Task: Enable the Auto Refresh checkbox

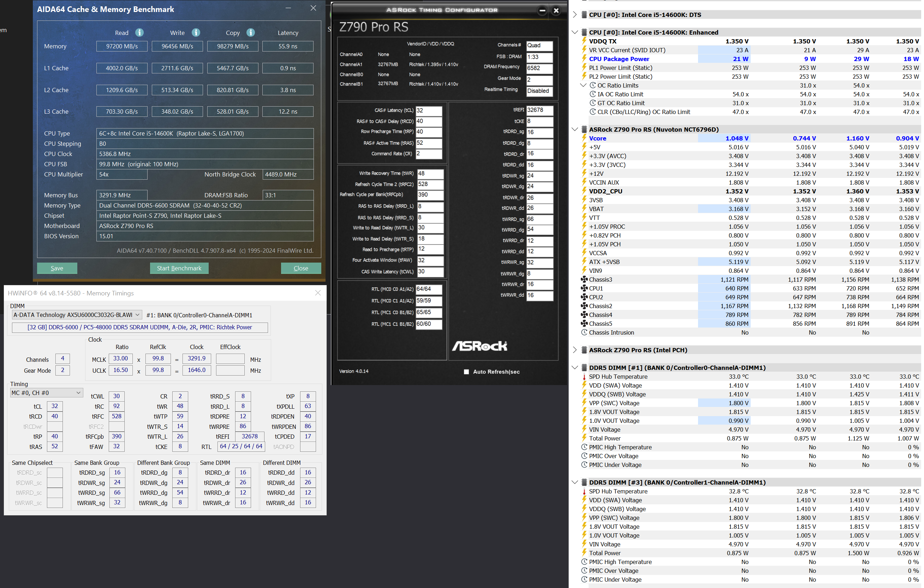Action: (x=466, y=372)
